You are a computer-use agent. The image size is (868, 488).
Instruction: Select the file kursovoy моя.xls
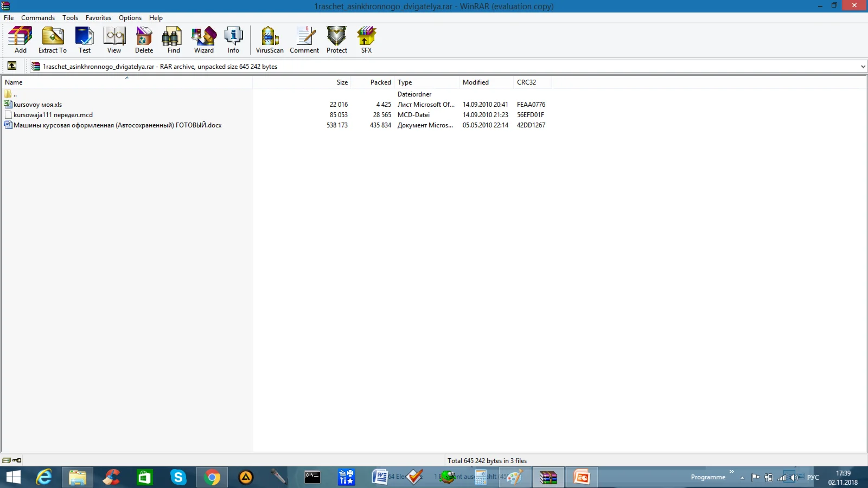click(x=33, y=105)
